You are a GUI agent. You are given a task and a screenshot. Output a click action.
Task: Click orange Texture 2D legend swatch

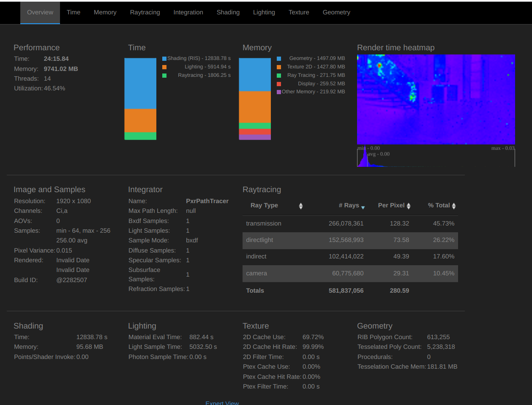[x=279, y=67]
